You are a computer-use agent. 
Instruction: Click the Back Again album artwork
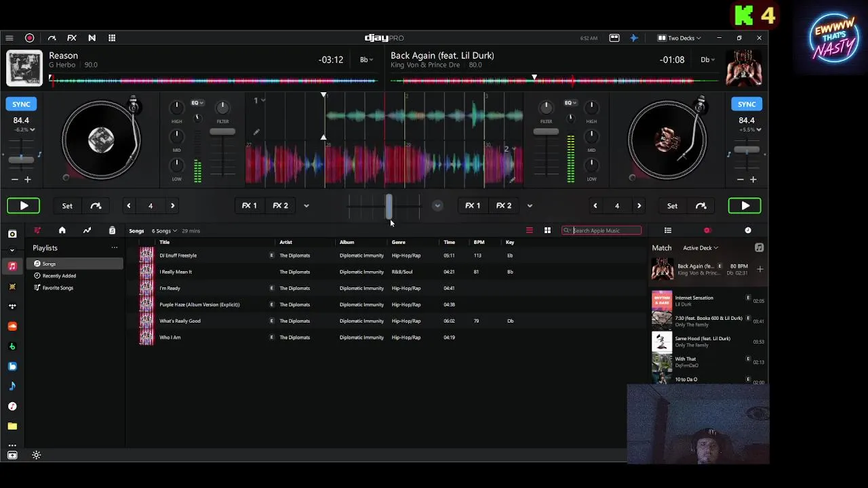(743, 68)
